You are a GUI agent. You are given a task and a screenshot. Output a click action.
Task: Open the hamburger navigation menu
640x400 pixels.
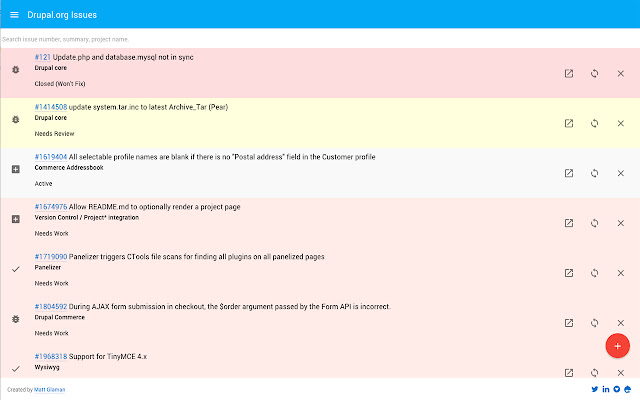[x=14, y=15]
